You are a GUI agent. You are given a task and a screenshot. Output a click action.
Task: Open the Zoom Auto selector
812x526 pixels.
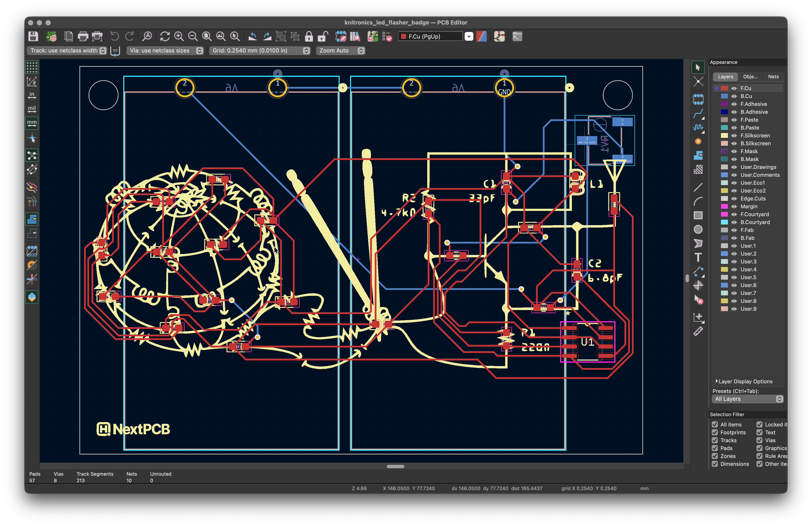(x=341, y=51)
